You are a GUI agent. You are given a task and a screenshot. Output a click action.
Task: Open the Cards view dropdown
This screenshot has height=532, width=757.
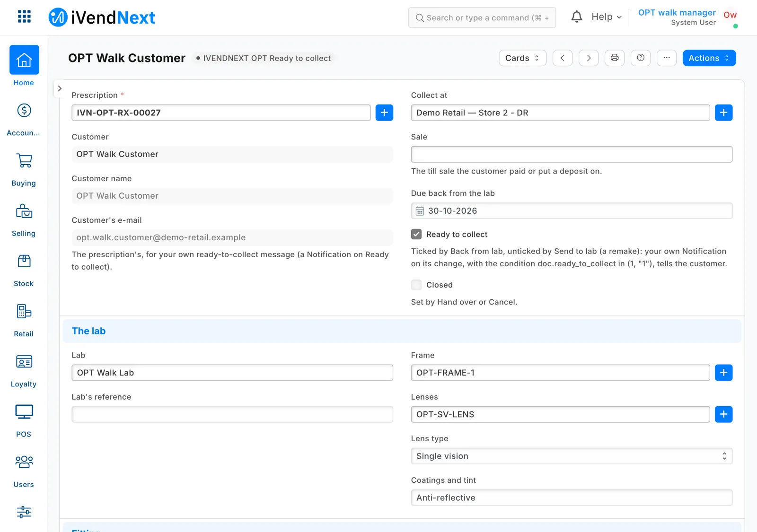(x=522, y=58)
